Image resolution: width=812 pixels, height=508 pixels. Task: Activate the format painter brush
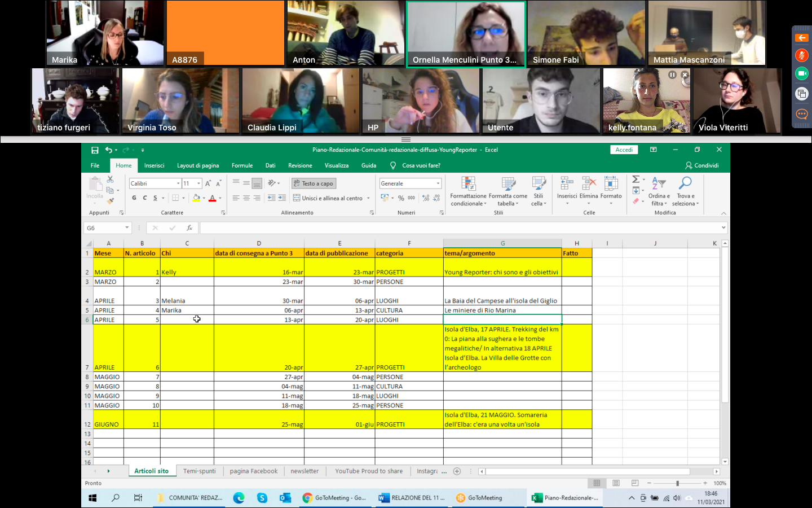(110, 200)
